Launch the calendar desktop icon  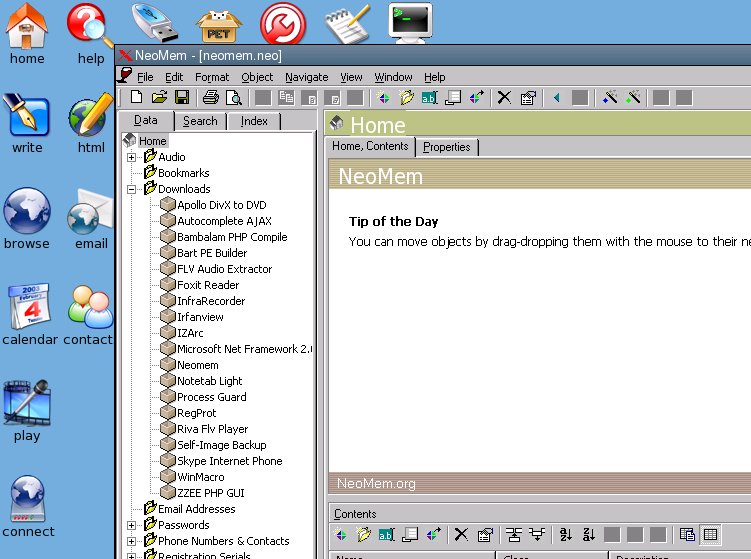point(29,314)
